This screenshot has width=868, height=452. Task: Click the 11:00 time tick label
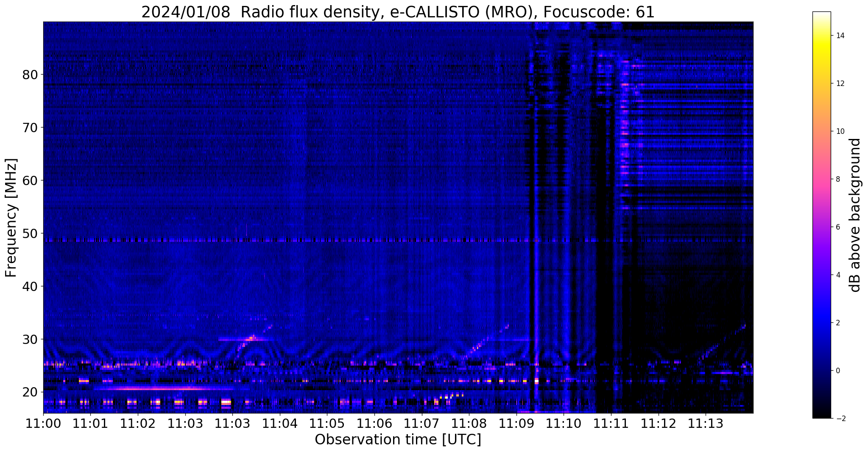(x=43, y=424)
